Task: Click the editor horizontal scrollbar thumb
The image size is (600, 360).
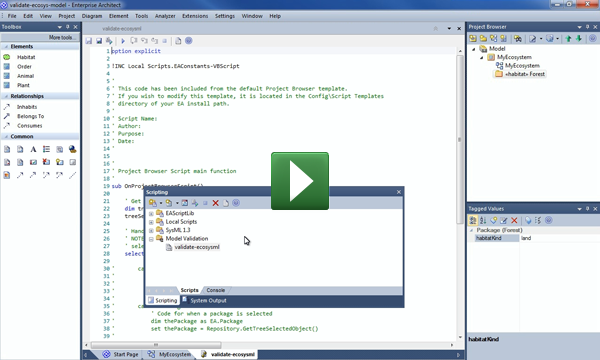Action: click(x=156, y=345)
